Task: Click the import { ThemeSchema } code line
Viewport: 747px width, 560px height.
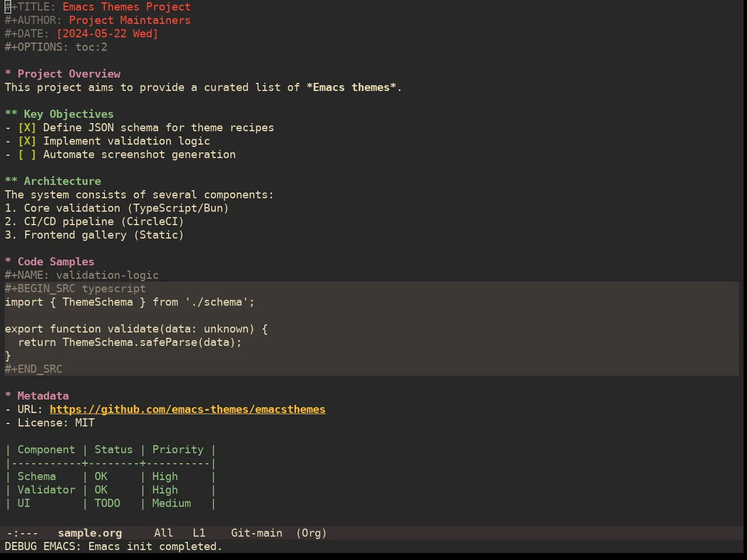Action: click(130, 302)
